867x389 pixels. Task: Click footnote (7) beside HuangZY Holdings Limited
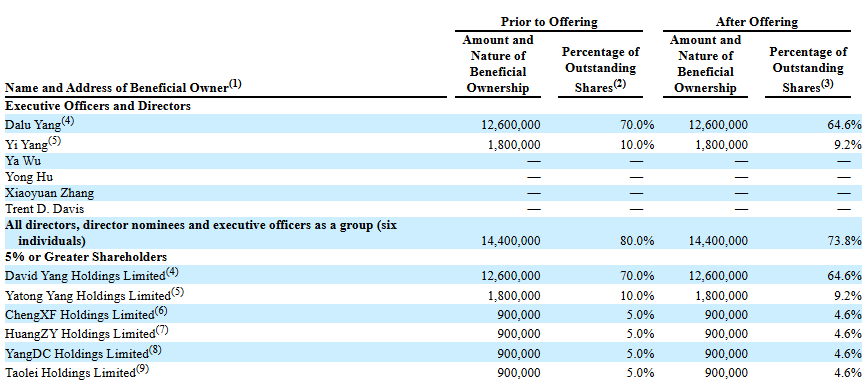point(161,331)
